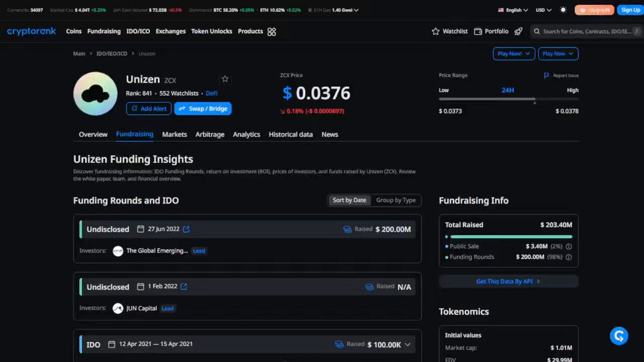Viewport: 644px width, 362px height.
Task: Switch to the Analytics tab
Action: 247,135
